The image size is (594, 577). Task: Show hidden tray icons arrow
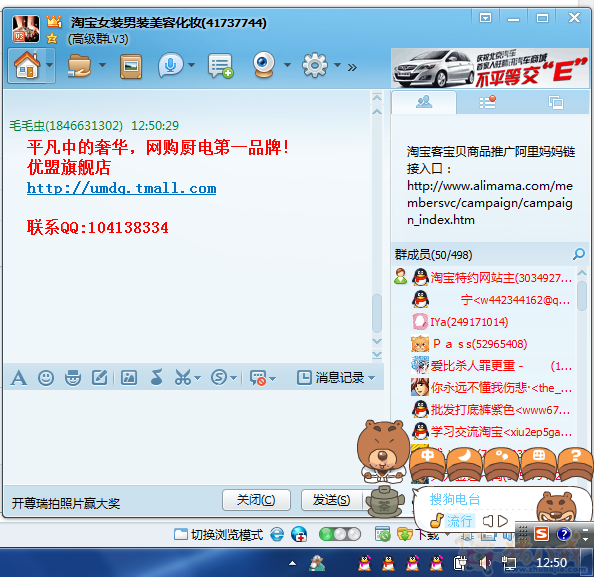pos(292,563)
